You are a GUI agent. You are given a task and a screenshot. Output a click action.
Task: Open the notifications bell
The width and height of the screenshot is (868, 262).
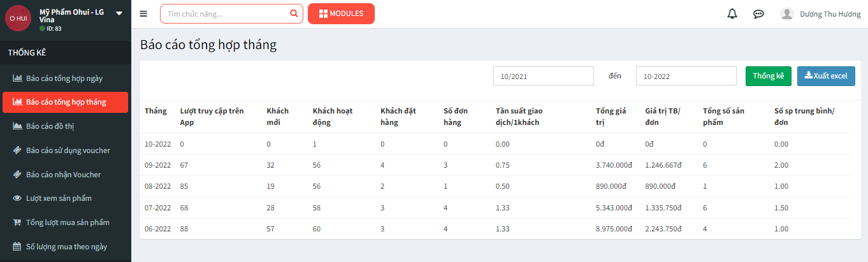tap(732, 14)
